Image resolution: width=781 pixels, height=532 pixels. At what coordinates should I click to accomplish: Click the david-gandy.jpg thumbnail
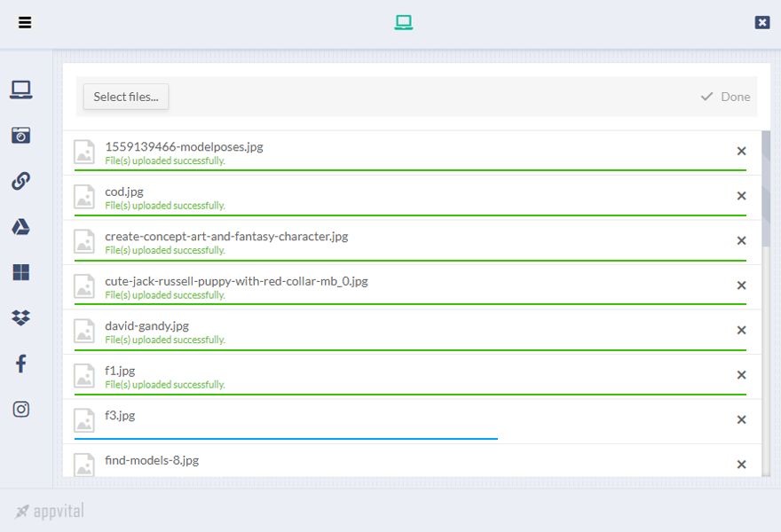[84, 330]
